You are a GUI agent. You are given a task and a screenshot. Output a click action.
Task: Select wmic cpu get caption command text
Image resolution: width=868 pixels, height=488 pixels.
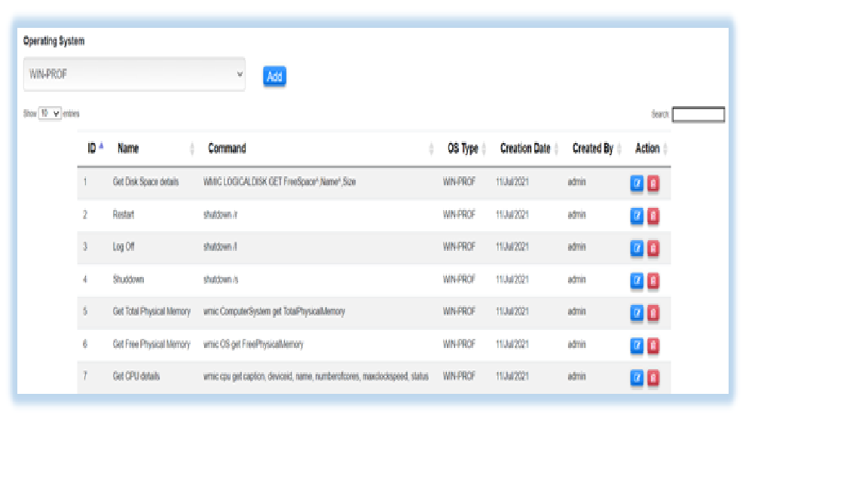[x=316, y=377]
